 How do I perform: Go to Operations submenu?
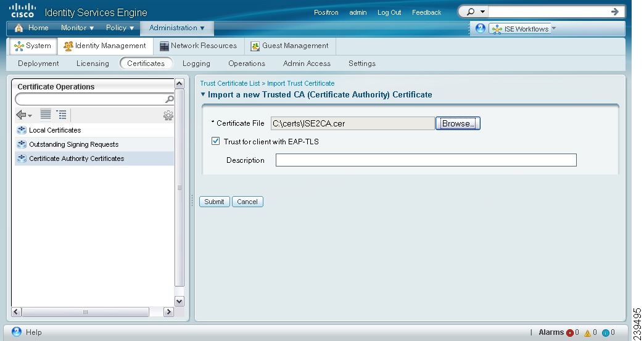tap(246, 64)
